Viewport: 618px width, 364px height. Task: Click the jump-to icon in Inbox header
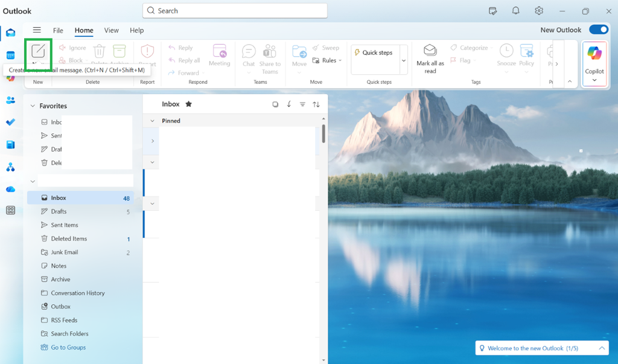tap(289, 104)
